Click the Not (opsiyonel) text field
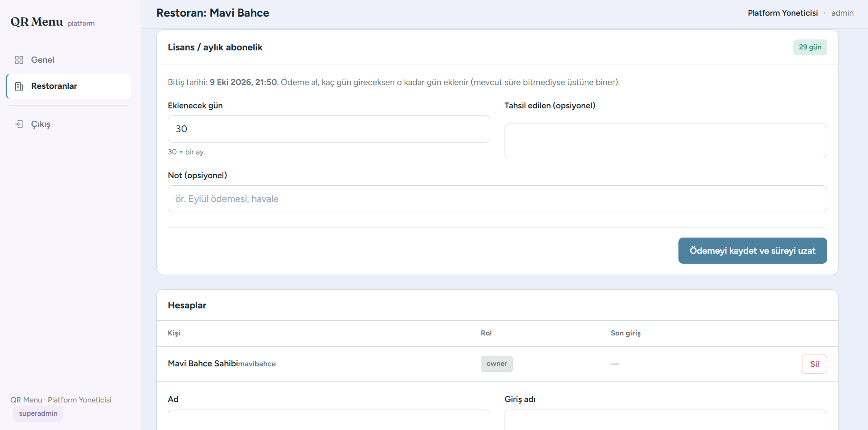Screen dimensions: 868x430 tap(497, 199)
